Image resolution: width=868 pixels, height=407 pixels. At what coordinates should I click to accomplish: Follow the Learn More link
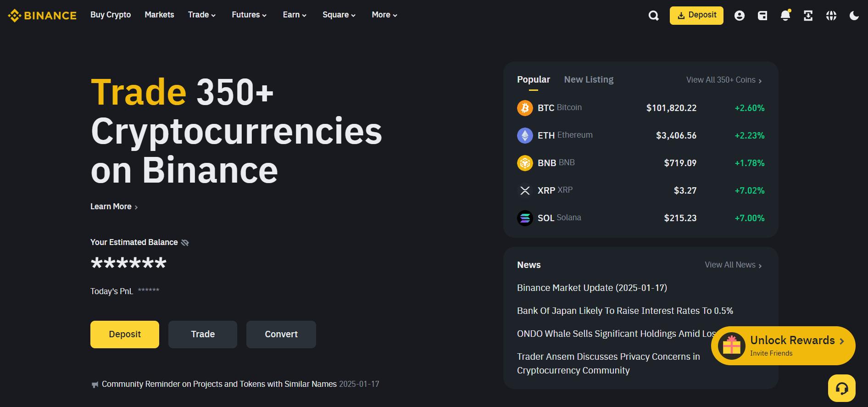(114, 207)
